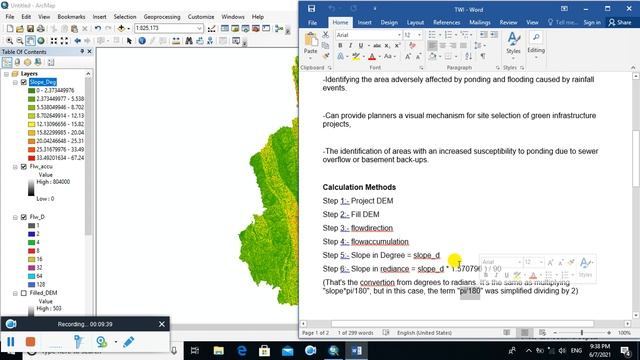640x360 pixels.
Task: Click Word Bold icon in ribbon
Action: point(340,46)
